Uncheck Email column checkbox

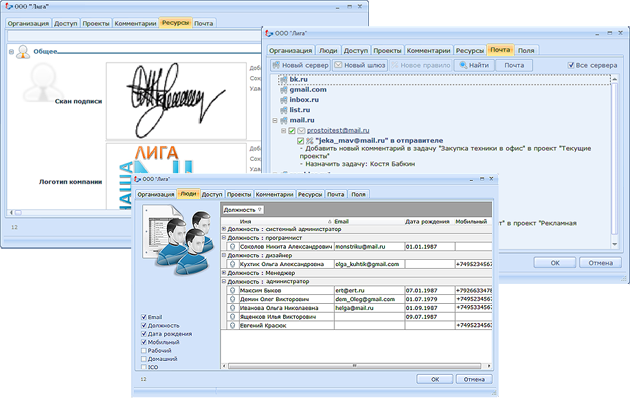point(144,317)
